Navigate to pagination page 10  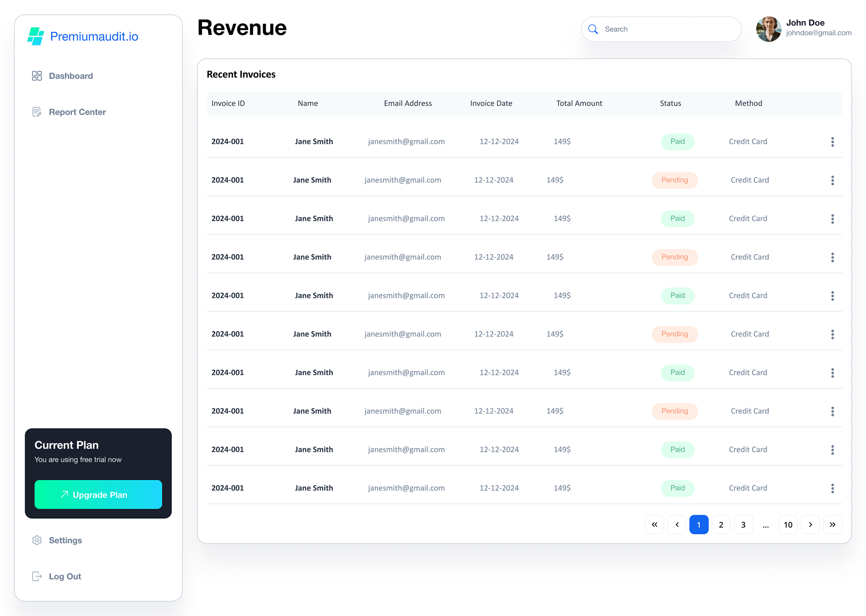pos(788,524)
